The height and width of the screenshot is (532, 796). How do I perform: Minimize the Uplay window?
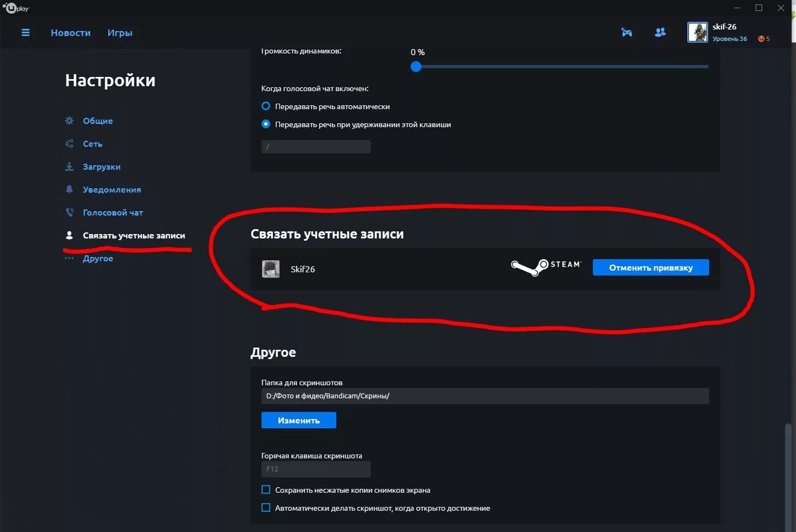tap(738, 8)
